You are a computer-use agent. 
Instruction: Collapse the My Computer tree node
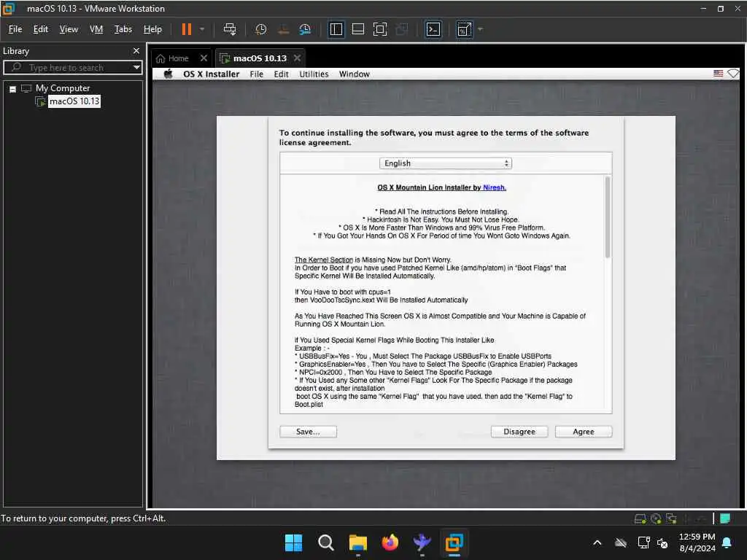13,88
